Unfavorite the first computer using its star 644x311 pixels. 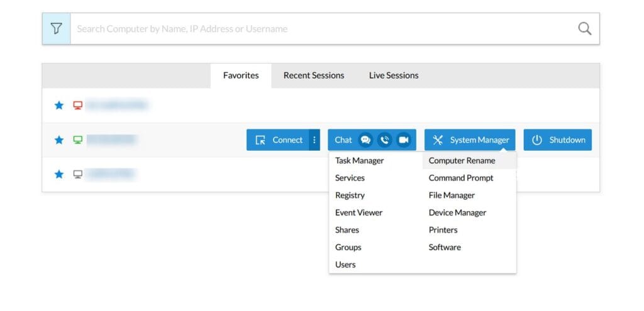point(59,106)
